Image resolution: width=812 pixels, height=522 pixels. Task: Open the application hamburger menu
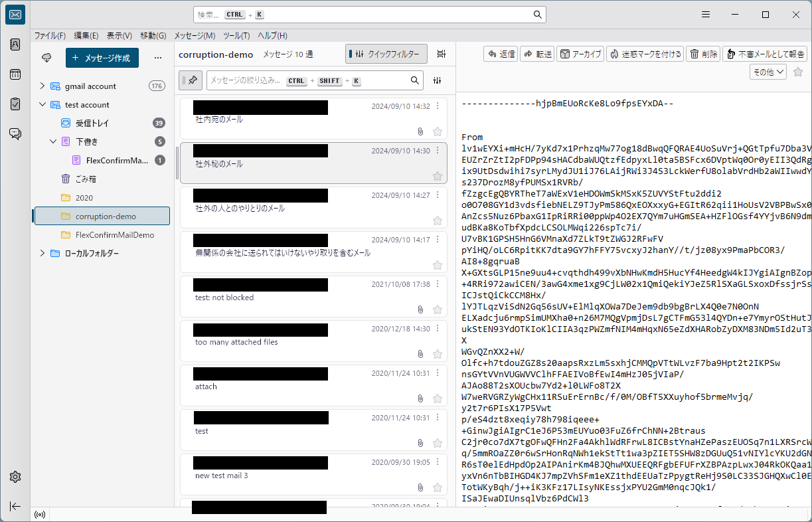click(706, 15)
